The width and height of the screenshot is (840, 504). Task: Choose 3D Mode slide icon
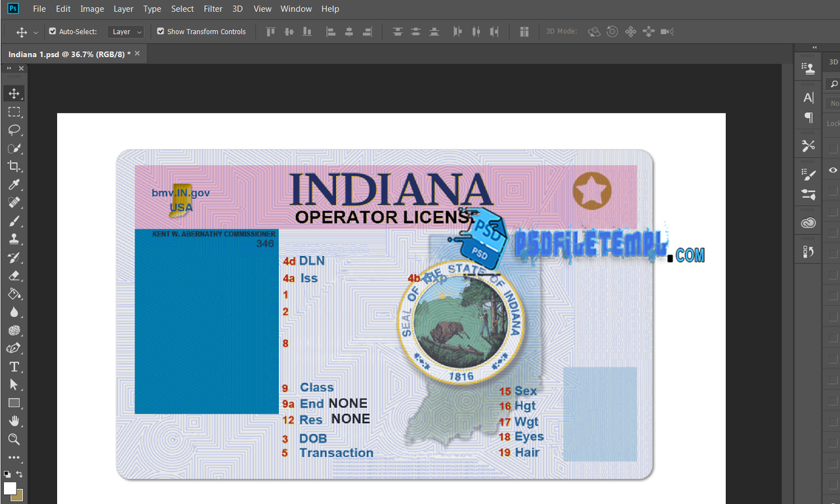coord(649,31)
